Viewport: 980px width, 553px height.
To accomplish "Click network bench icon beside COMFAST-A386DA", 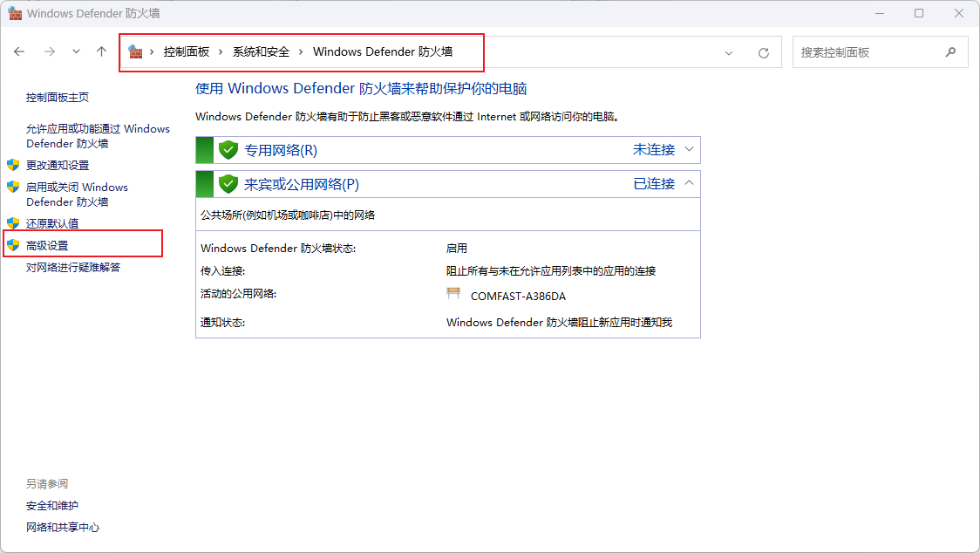I will pos(453,293).
